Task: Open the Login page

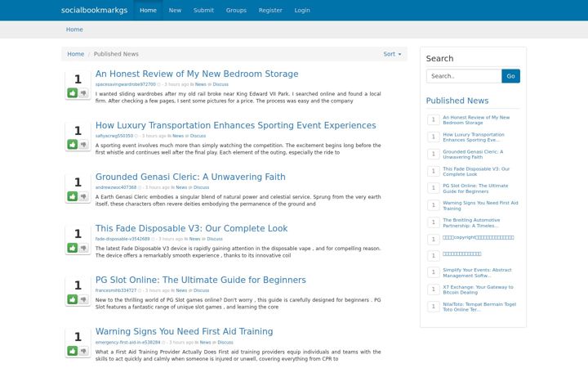Action: pos(302,10)
